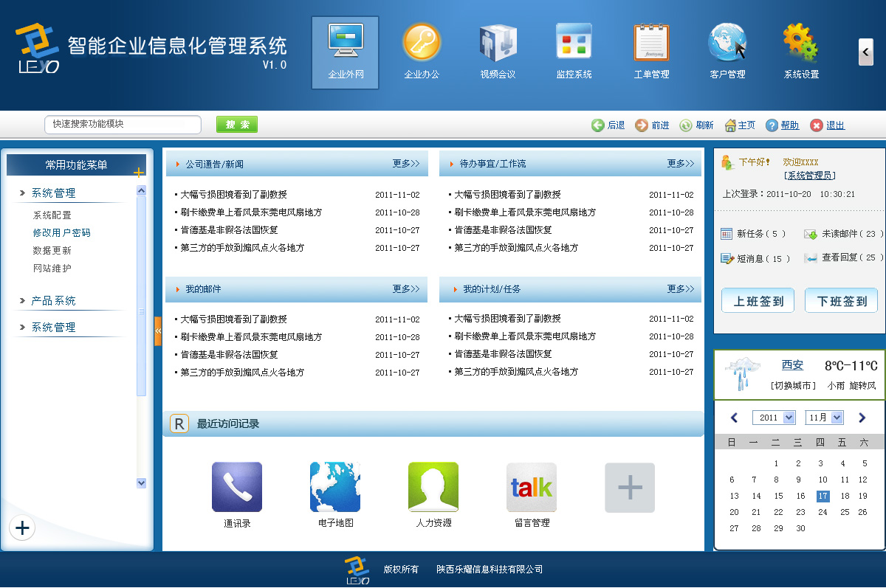
Task: Select 系统配置 in sidebar menu
Action: 52,215
